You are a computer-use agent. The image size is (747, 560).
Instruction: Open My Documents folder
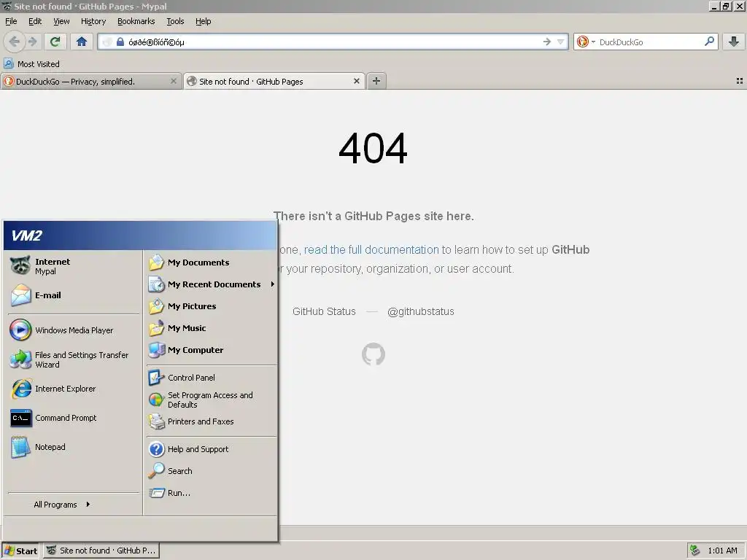[211, 262]
